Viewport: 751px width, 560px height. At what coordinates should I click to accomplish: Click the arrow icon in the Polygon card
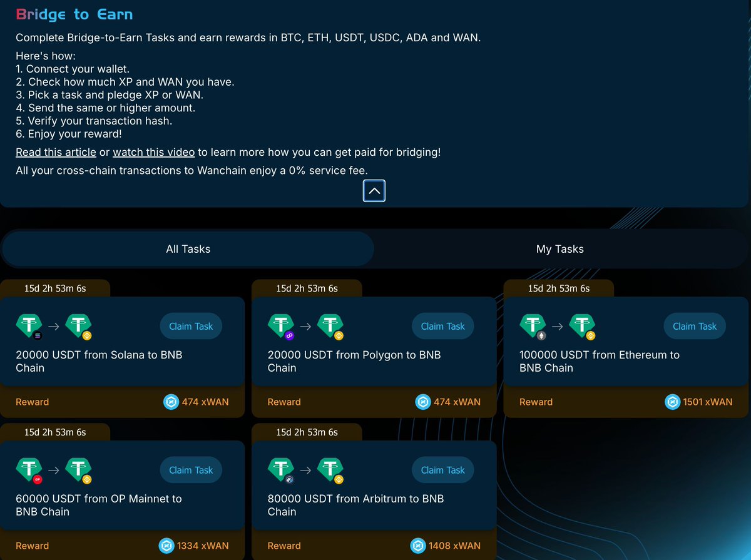[306, 326]
